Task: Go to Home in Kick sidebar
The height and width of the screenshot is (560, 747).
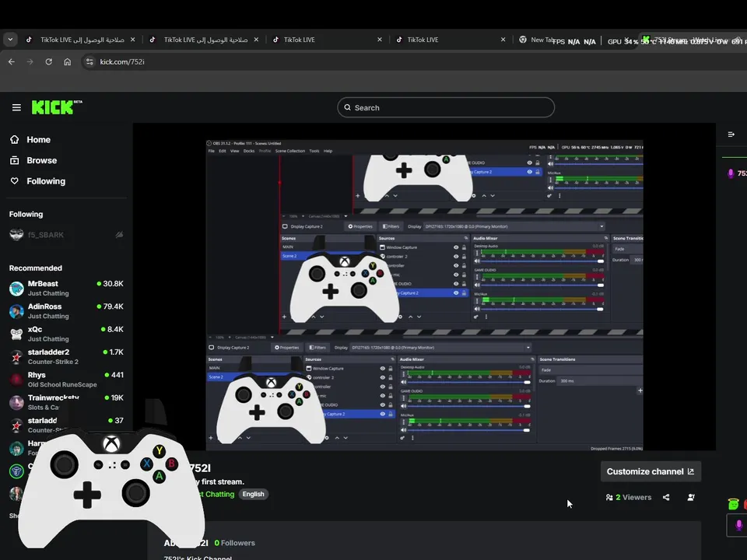Action: [x=30, y=139]
